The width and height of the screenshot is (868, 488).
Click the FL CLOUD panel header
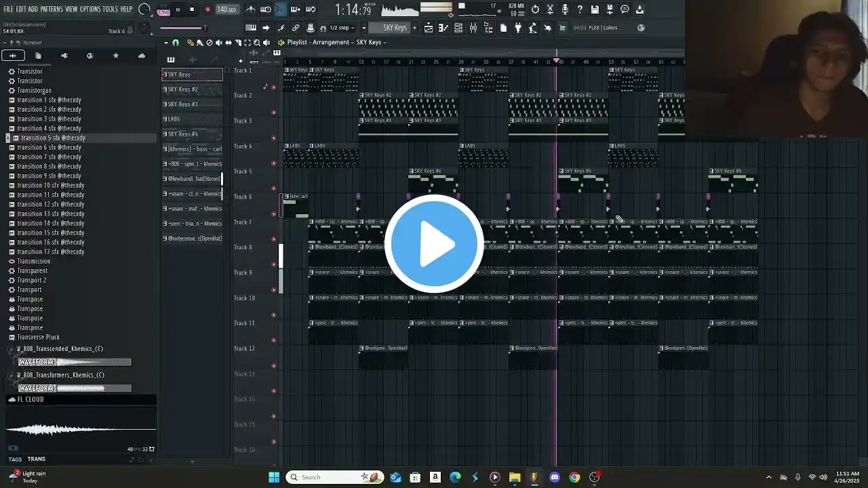point(81,399)
